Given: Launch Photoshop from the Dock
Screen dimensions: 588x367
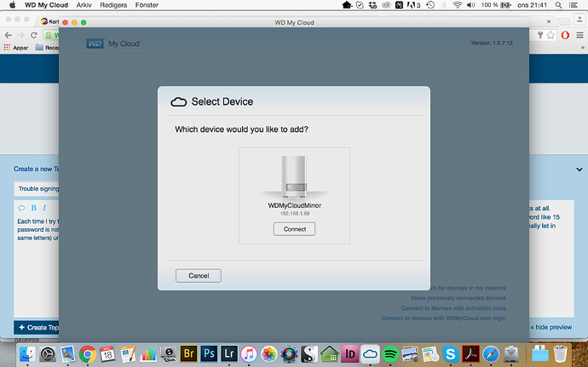Looking at the screenshot, I should pos(209,353).
